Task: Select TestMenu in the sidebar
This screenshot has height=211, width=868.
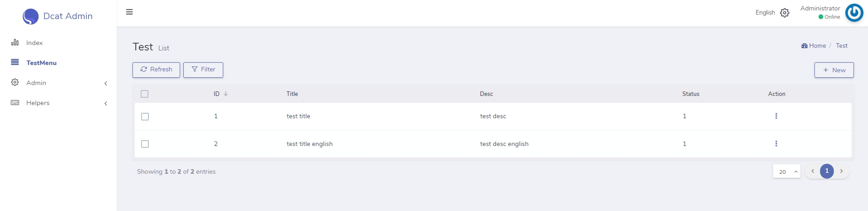Action: [41, 63]
